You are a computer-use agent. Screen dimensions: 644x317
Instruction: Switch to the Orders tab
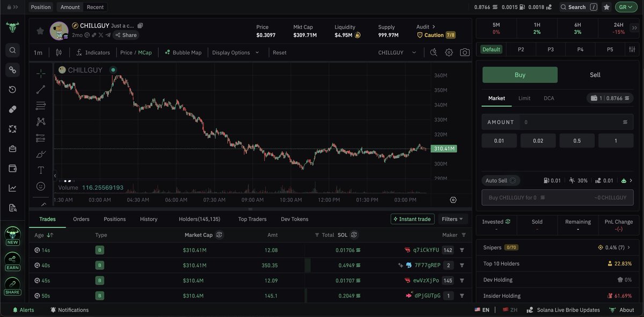81,219
